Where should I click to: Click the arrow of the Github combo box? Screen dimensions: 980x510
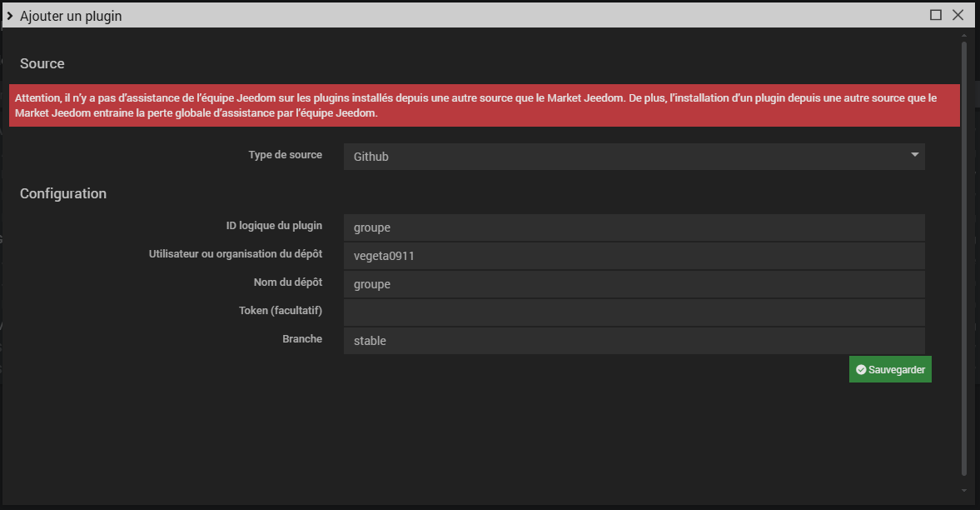(914, 155)
